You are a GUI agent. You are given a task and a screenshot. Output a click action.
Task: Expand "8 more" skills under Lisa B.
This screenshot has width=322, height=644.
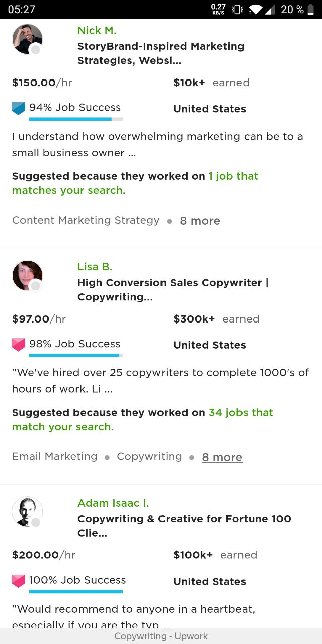point(222,457)
